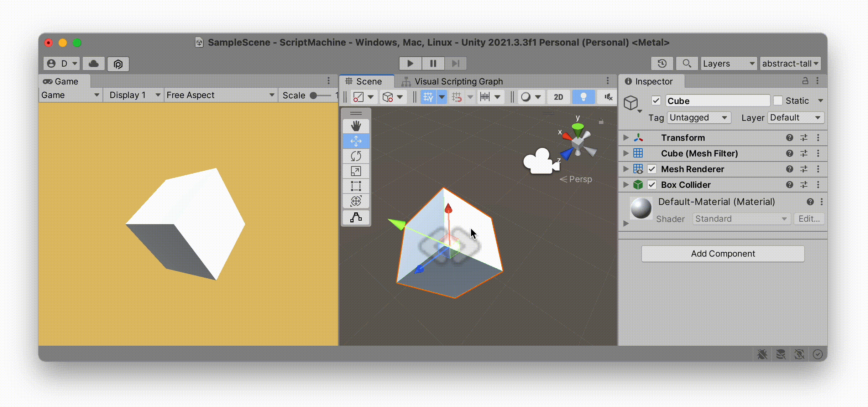Click the Unity cloud services icon
This screenshot has width=868, height=407.
pyautogui.click(x=93, y=63)
